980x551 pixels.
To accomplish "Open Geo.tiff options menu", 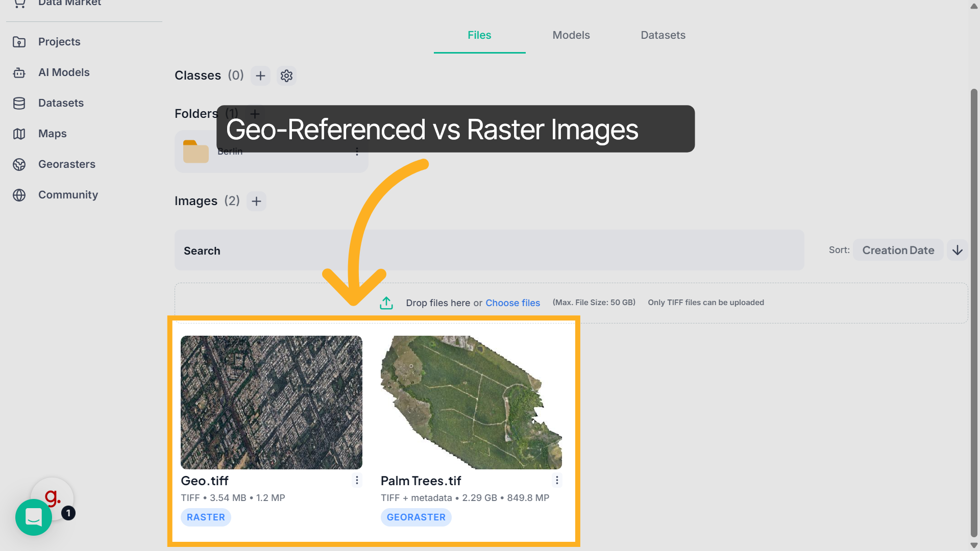I will click(357, 480).
